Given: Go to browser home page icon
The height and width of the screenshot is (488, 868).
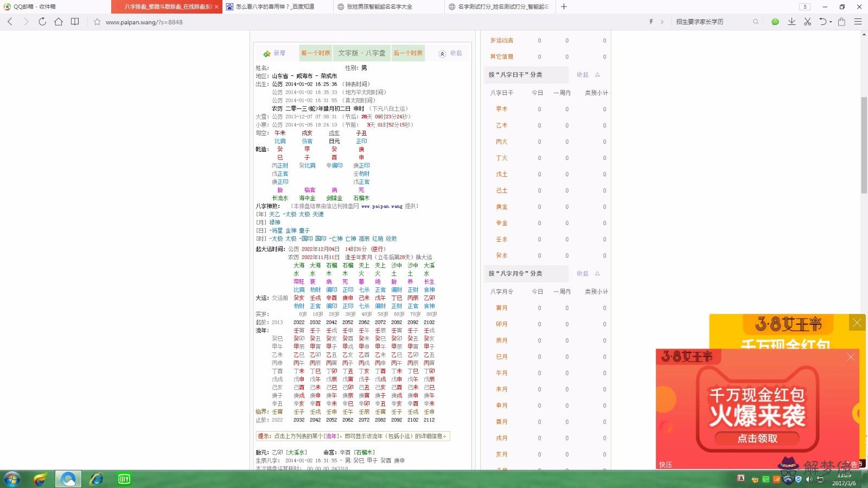Looking at the screenshot, I should coord(59,22).
